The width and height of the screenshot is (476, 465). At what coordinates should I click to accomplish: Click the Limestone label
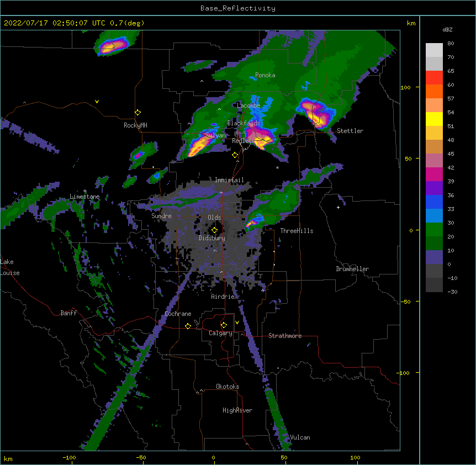[x=84, y=197]
